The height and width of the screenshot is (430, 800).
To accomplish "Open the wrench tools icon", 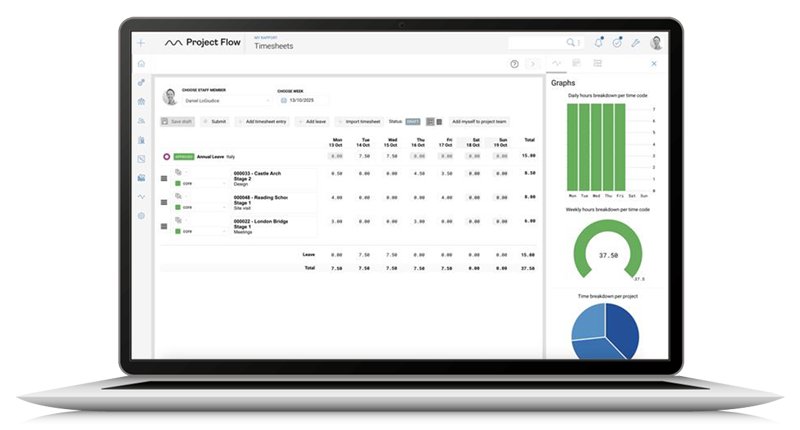I will coord(635,43).
